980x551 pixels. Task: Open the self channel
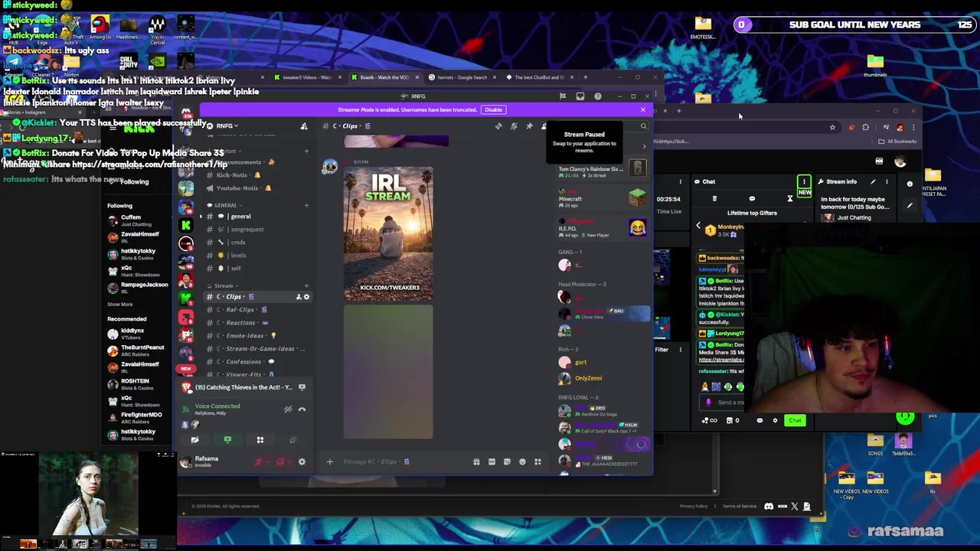256,269
